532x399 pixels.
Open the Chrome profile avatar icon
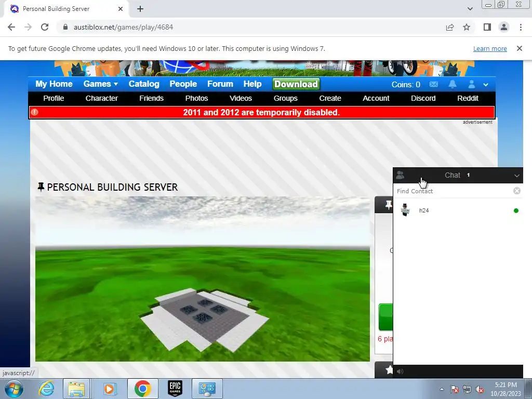tap(504, 27)
